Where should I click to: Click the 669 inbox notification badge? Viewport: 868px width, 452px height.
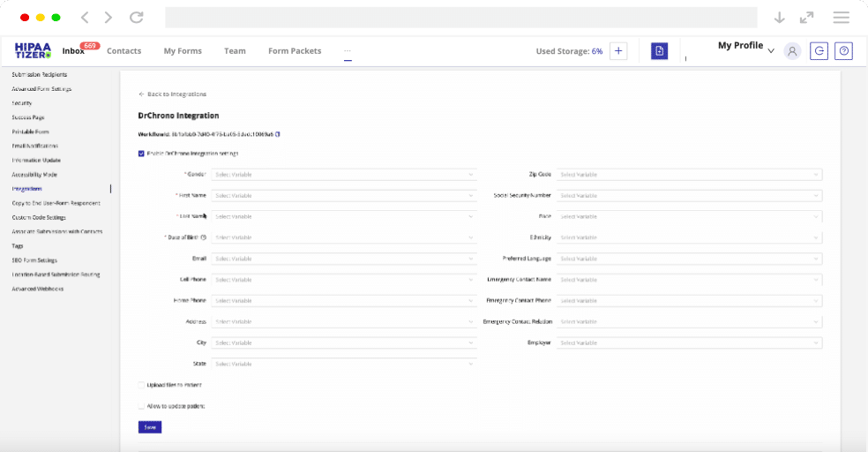click(x=90, y=46)
